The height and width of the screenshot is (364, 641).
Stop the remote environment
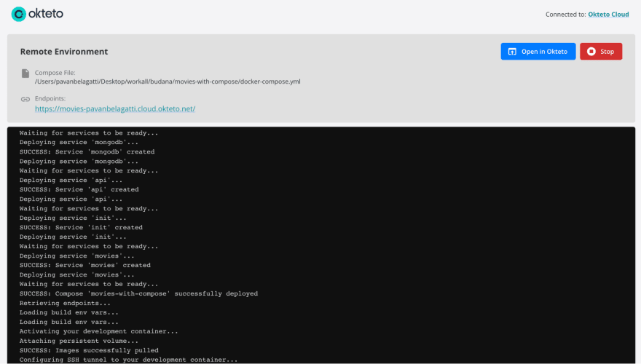tap(600, 52)
